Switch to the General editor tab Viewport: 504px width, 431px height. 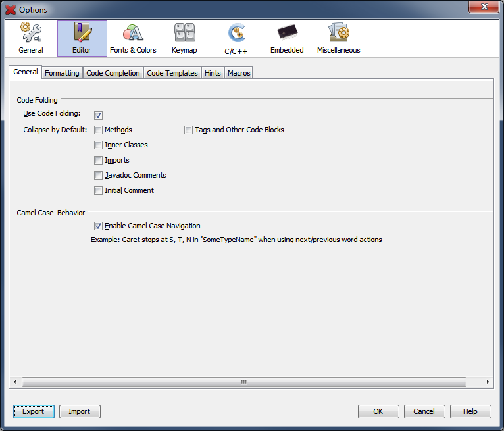click(x=26, y=72)
